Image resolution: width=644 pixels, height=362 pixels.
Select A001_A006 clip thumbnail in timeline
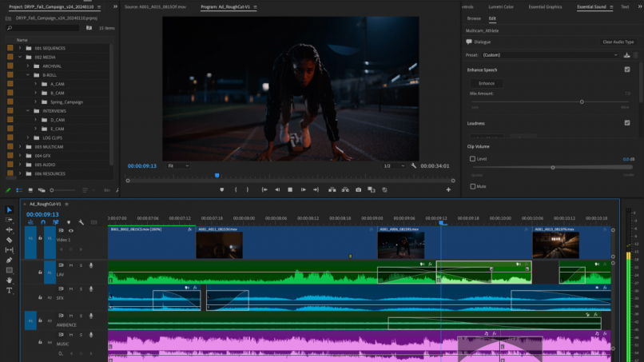(401, 245)
